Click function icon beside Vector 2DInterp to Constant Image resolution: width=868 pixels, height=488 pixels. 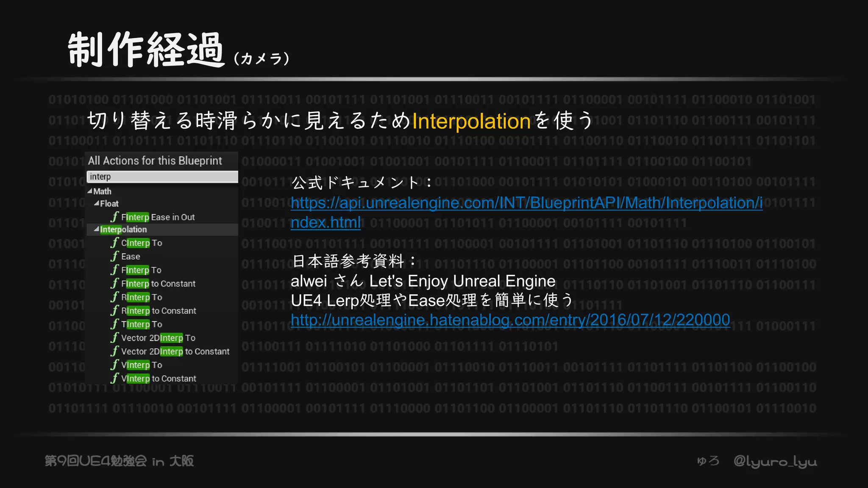[114, 351]
